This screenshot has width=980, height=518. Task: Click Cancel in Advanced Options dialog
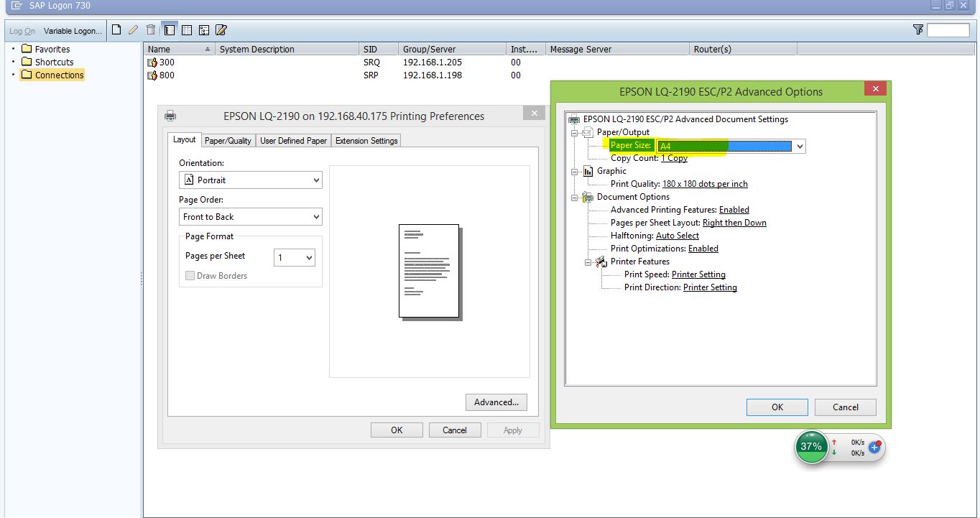(x=846, y=407)
